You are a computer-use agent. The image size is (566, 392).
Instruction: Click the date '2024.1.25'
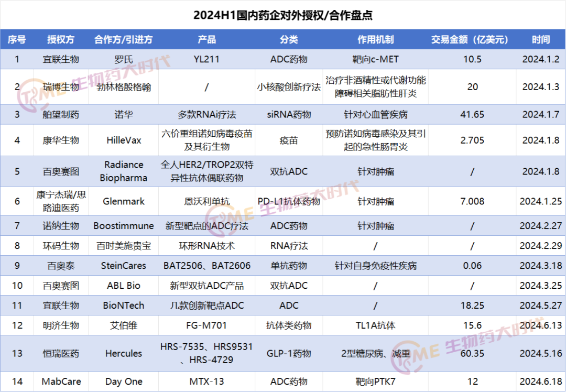(541, 201)
